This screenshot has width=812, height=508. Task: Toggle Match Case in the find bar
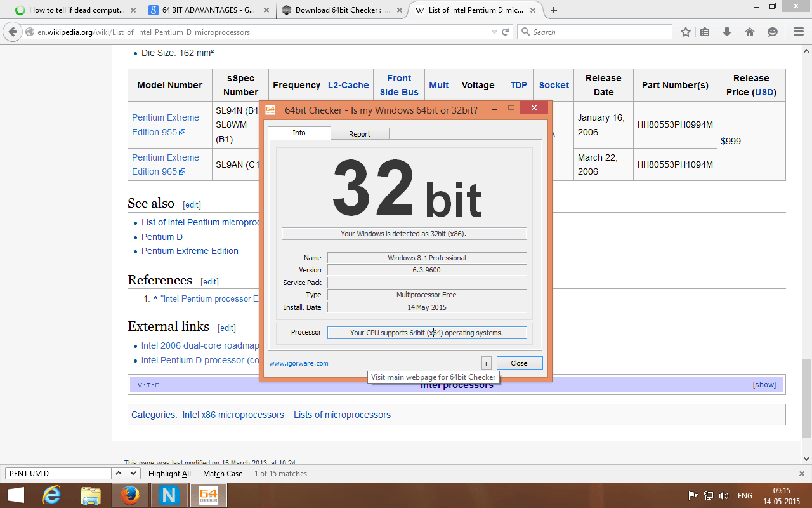pos(223,474)
